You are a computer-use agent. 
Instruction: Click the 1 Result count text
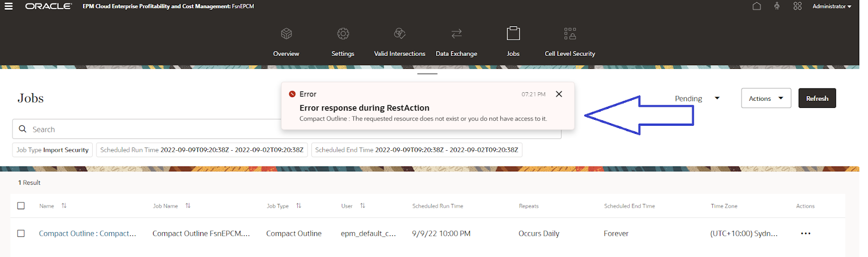29,183
